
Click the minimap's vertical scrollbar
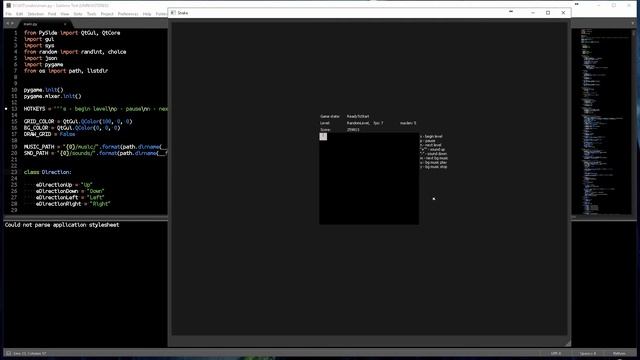point(634,121)
